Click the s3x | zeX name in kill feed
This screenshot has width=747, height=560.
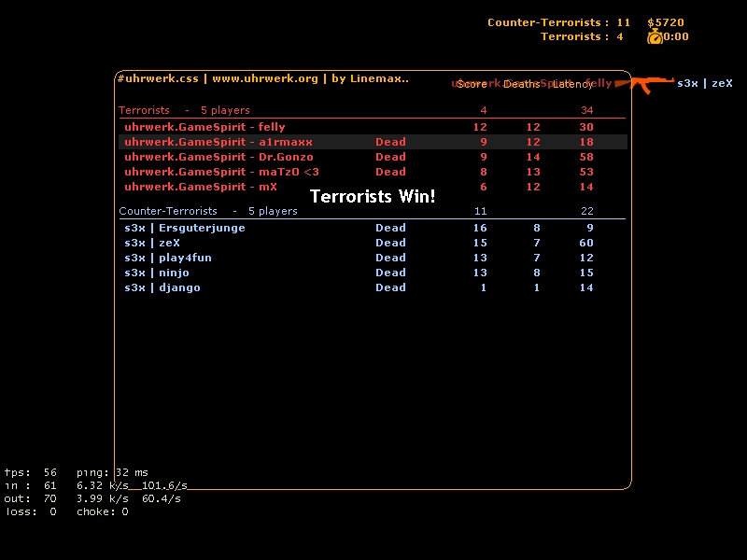[704, 83]
